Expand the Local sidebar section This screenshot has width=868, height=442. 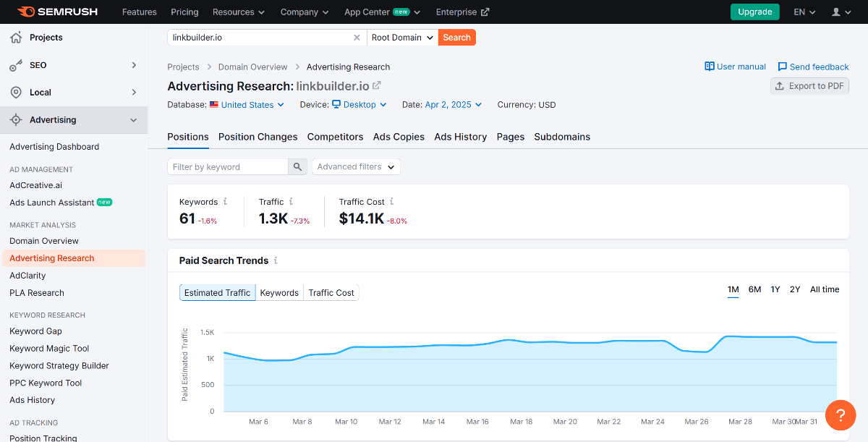[x=134, y=93]
